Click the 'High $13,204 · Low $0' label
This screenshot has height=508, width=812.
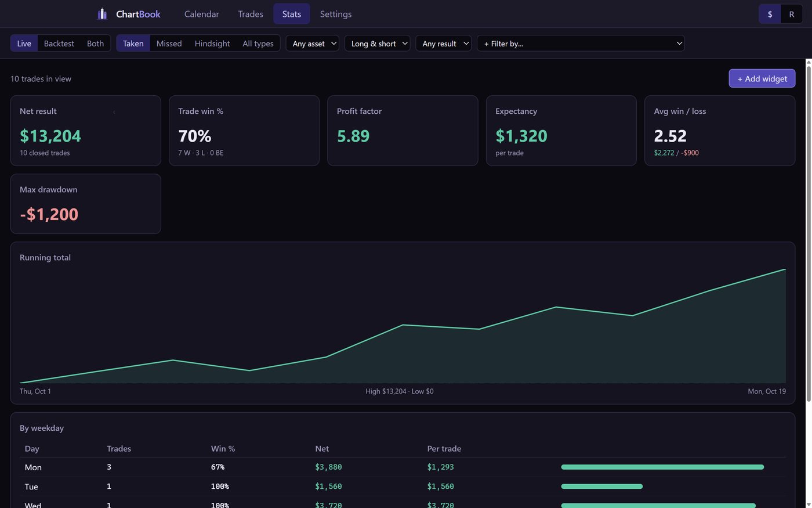click(x=400, y=391)
